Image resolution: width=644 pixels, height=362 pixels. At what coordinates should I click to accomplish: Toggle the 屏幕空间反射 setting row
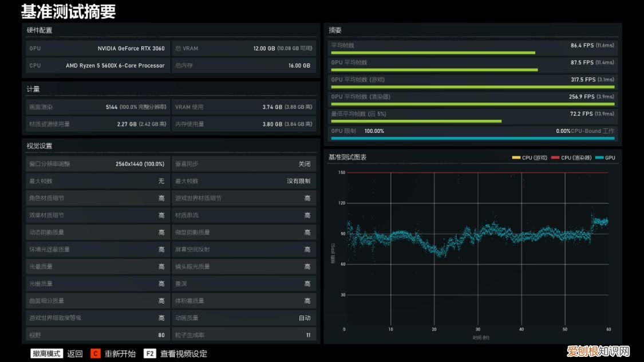click(243, 249)
